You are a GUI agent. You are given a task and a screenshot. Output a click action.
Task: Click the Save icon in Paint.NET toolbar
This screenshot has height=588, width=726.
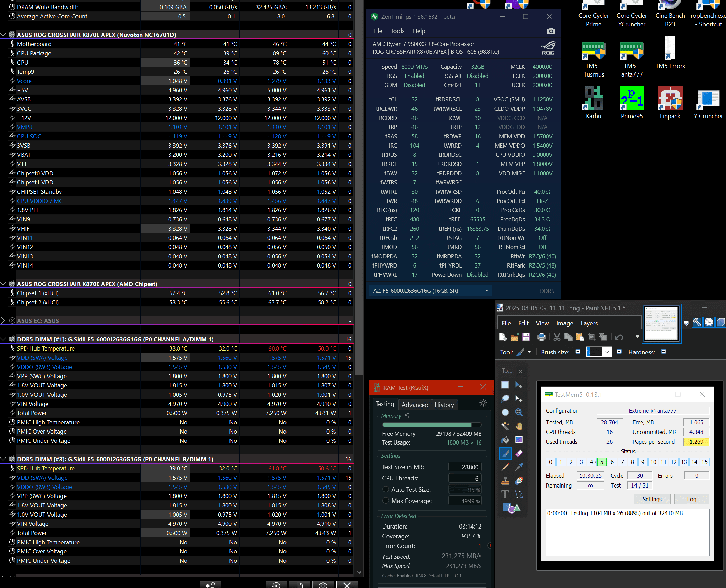[526, 337]
